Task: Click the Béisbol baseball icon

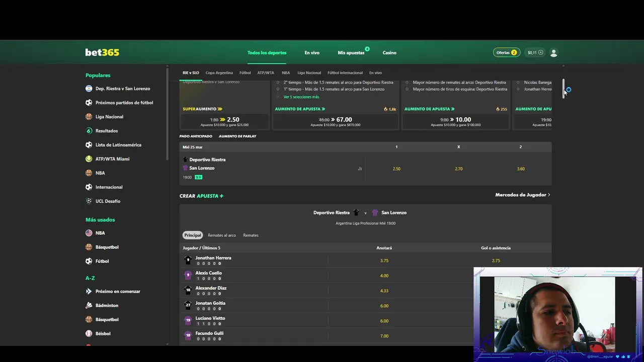Action: (89, 333)
